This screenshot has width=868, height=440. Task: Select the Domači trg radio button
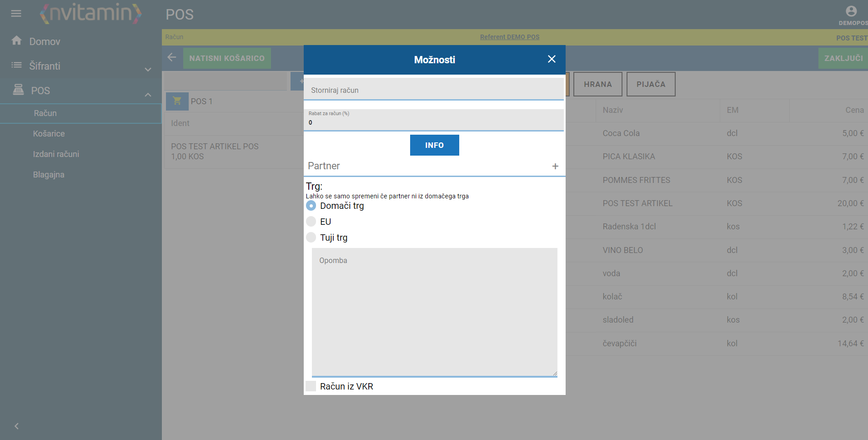311,206
